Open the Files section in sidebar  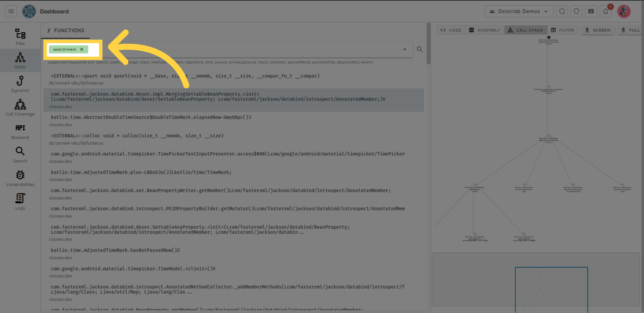point(20,37)
